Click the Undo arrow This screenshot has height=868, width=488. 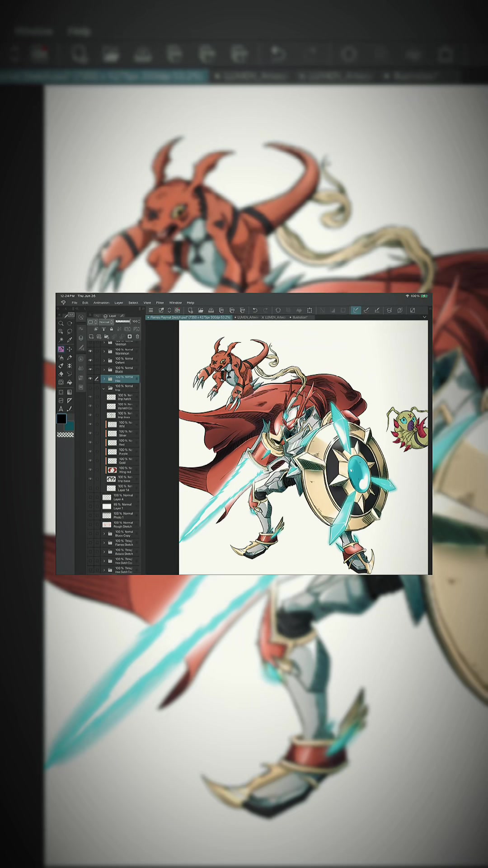pyautogui.click(x=255, y=310)
